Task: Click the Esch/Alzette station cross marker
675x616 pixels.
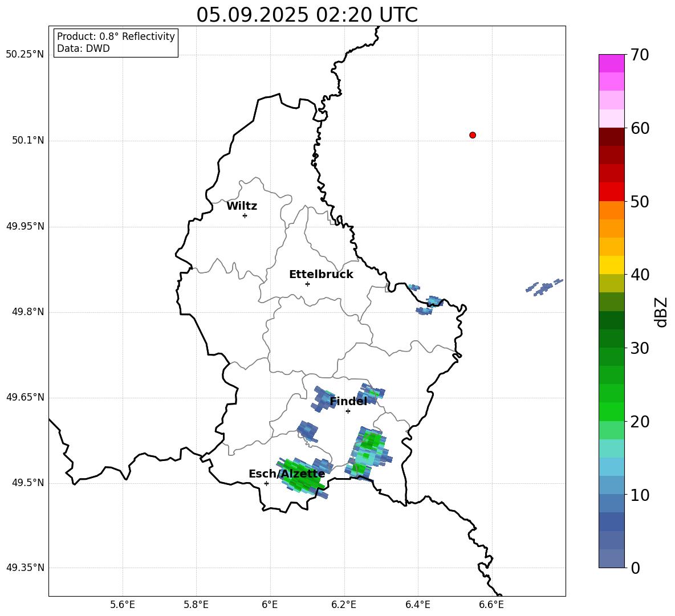Action: coord(266,483)
